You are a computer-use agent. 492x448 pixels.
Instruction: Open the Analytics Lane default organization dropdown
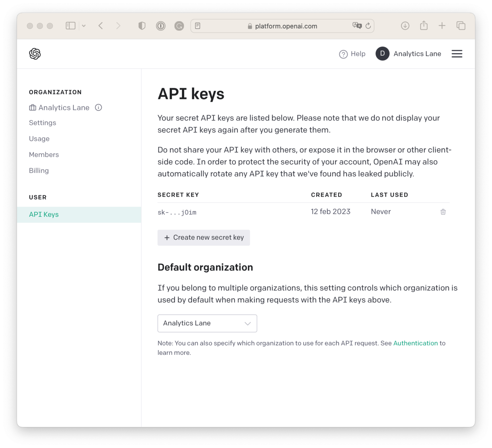click(x=207, y=323)
